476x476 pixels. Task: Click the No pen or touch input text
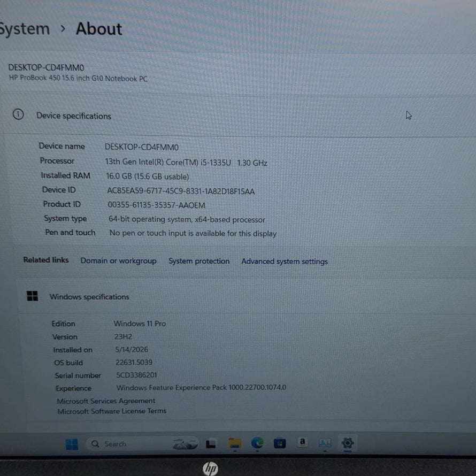[x=193, y=233]
